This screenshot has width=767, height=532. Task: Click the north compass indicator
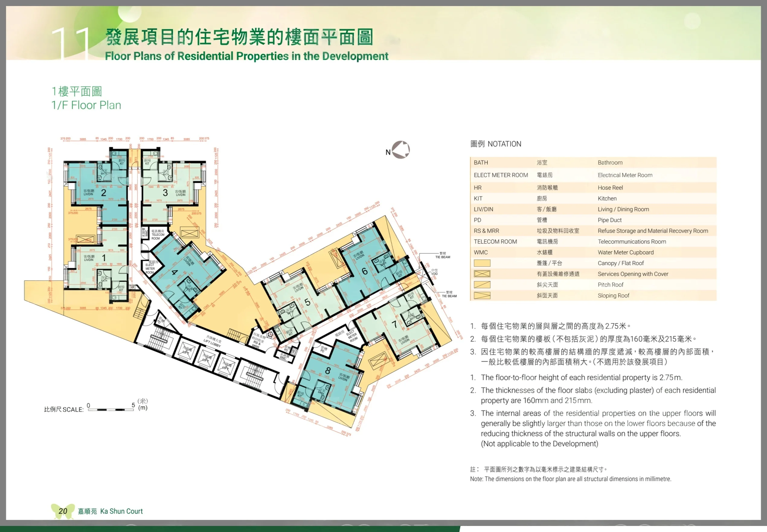400,150
